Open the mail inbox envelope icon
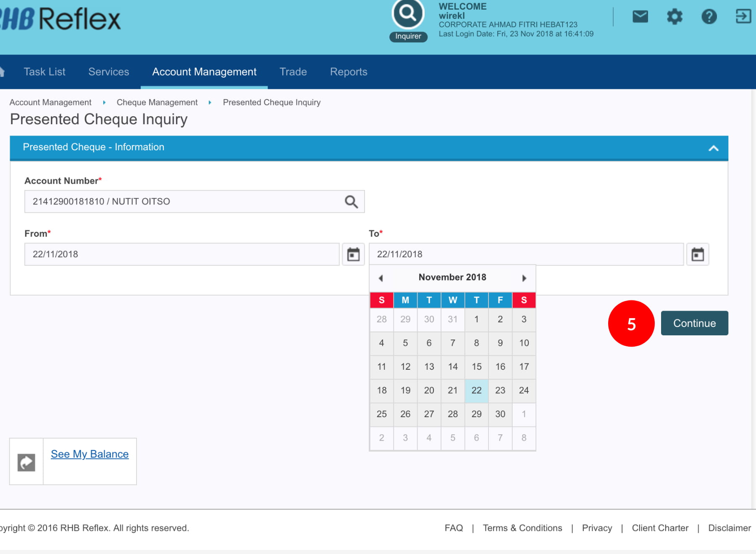This screenshot has width=756, height=554. [640, 17]
